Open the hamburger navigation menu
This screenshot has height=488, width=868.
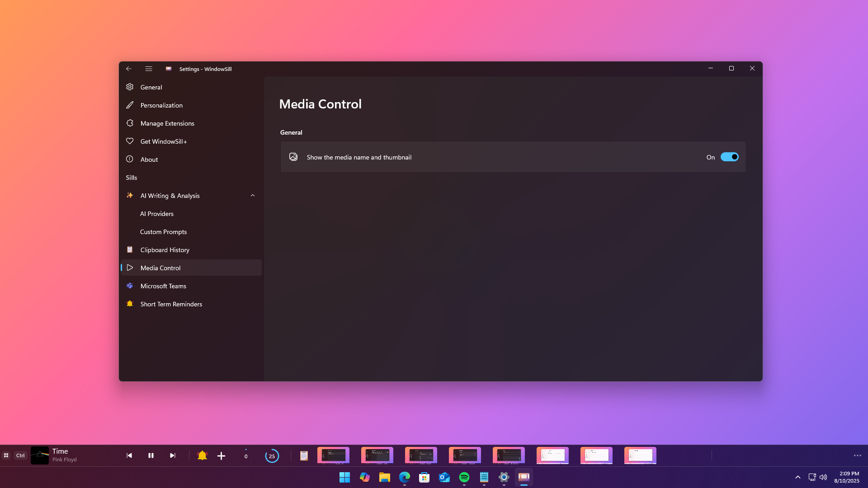(149, 69)
